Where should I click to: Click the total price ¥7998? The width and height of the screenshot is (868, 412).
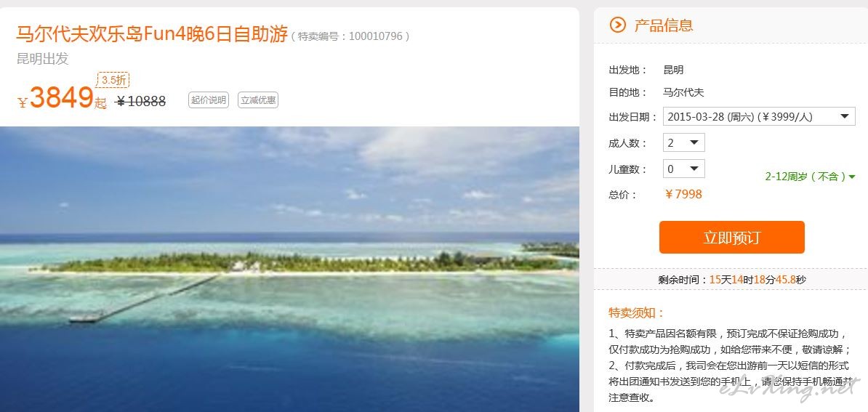(683, 194)
